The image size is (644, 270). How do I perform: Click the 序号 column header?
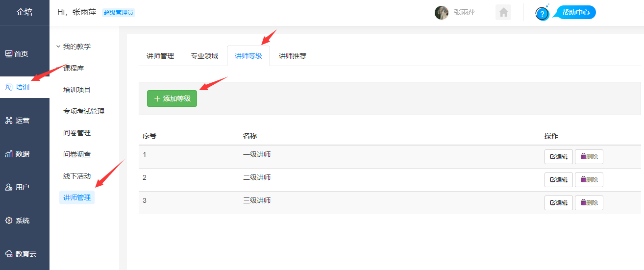pos(149,136)
